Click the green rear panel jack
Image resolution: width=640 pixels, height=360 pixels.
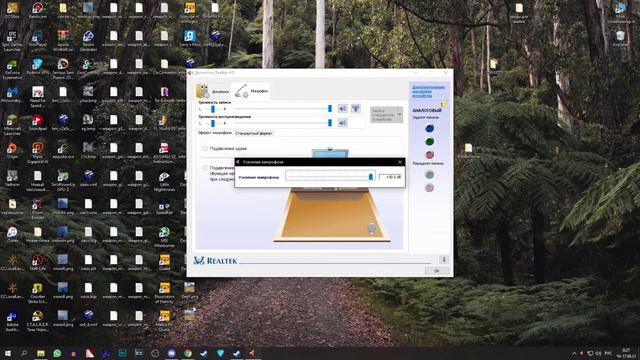click(x=429, y=142)
